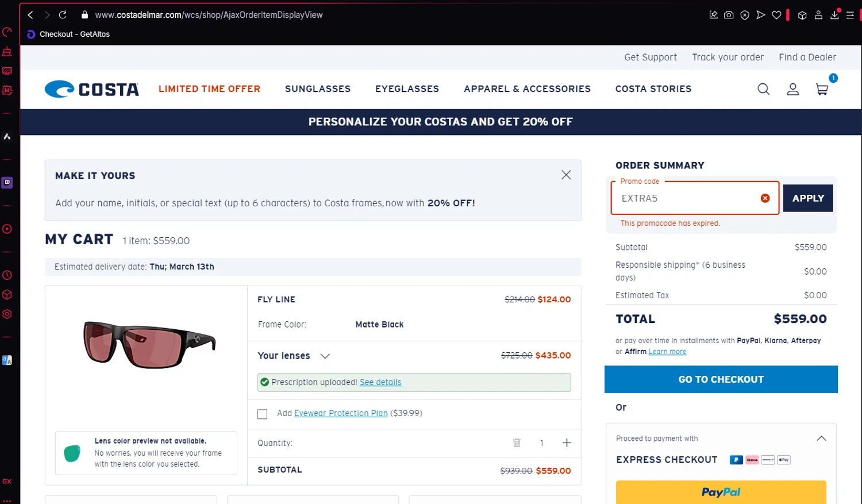
Task: Open Twitch in the browser sidebar
Action: (x=7, y=183)
